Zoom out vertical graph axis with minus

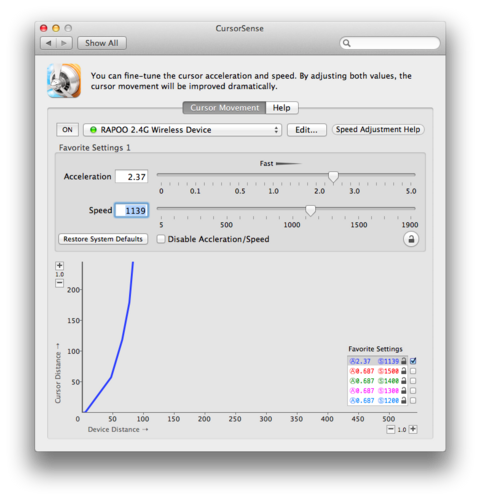[x=60, y=283]
